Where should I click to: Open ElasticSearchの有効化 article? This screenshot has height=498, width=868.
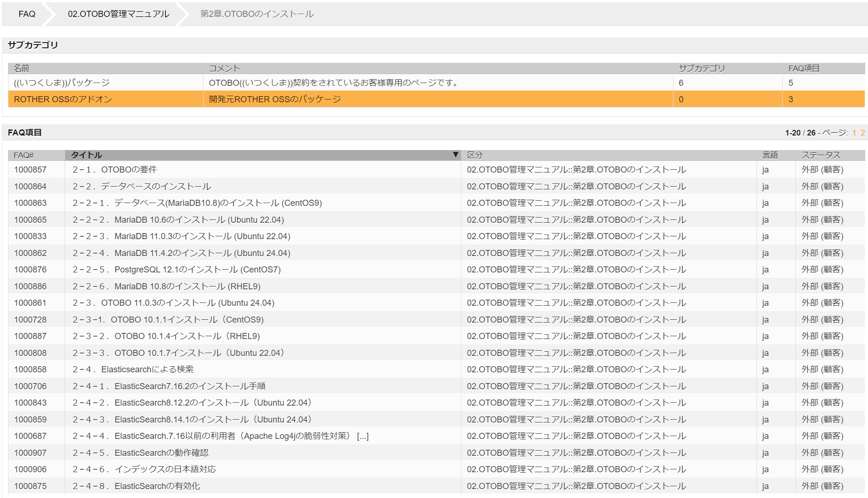136,486
